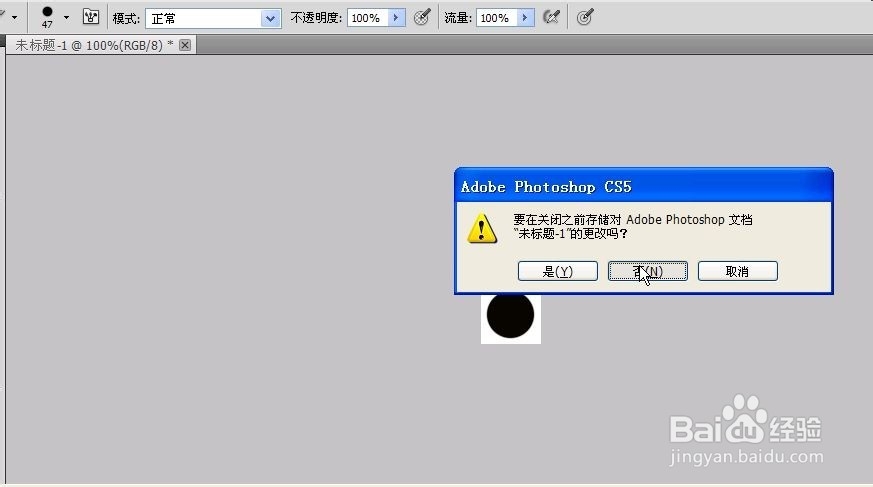The height and width of the screenshot is (487, 873).
Task: Expand the 流量 slider arrow
Action: pos(525,18)
